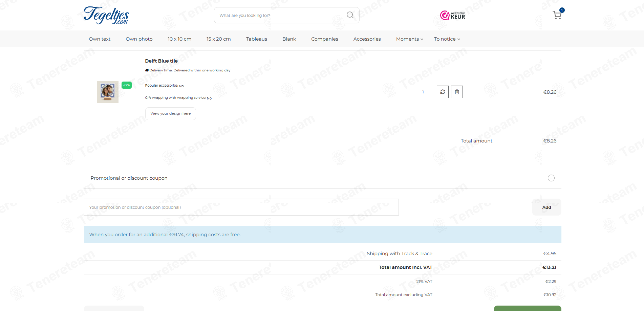Click the free shipping notice banner
The image size is (644, 311).
click(323, 235)
